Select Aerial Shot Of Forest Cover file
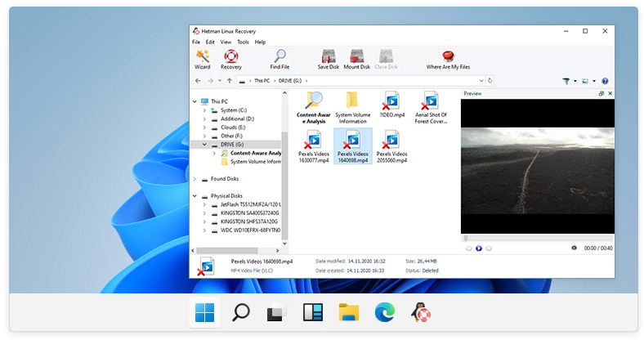 point(431,108)
